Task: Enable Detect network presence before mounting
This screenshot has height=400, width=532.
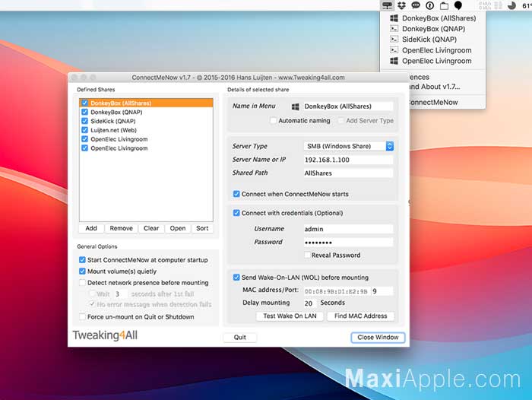Action: (x=82, y=283)
